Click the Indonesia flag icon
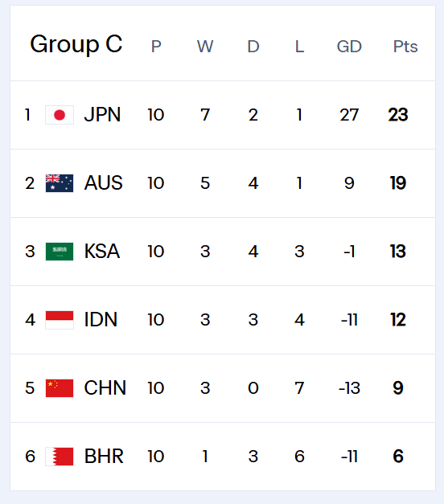 [x=60, y=320]
